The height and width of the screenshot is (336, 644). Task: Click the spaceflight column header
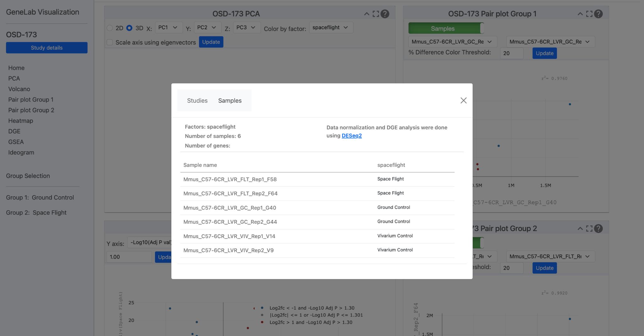coord(391,165)
